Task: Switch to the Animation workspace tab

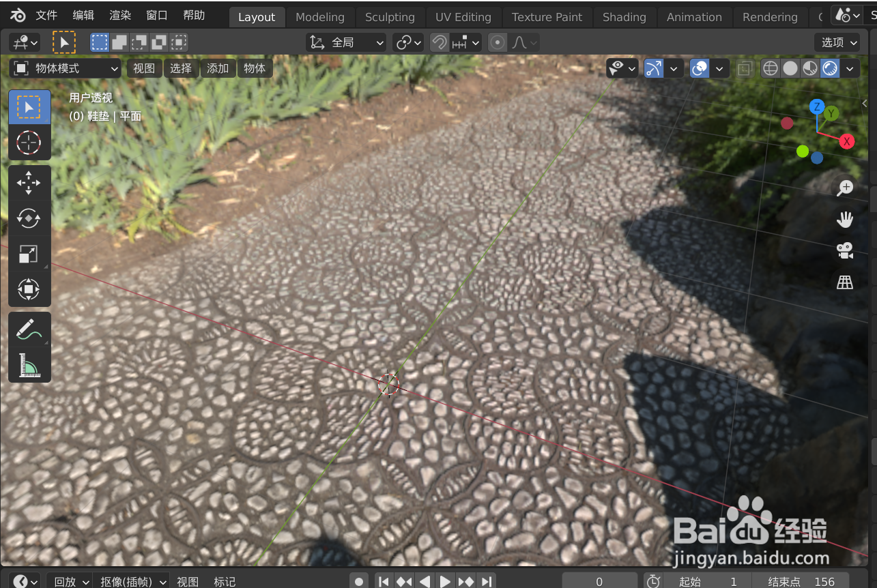Action: (x=694, y=17)
